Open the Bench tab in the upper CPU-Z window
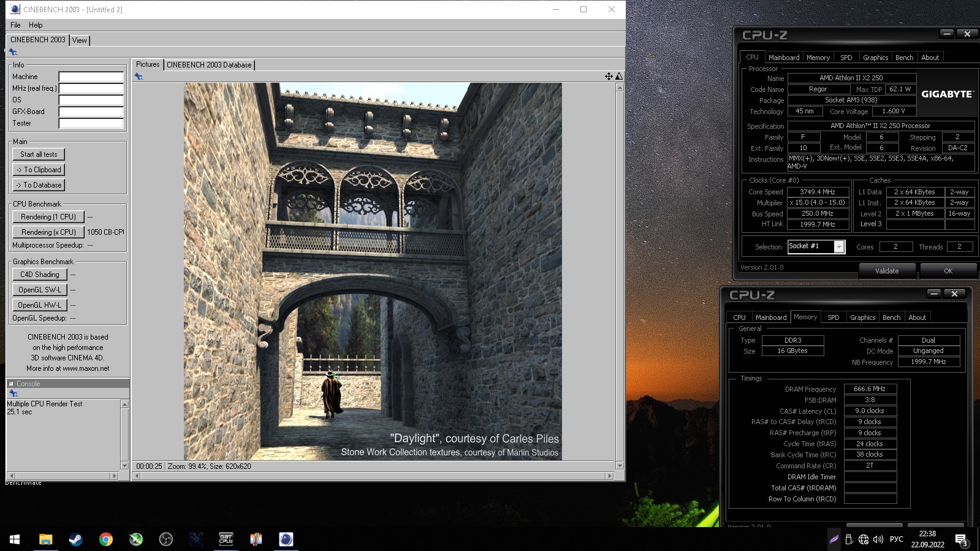980x551 pixels. [905, 58]
